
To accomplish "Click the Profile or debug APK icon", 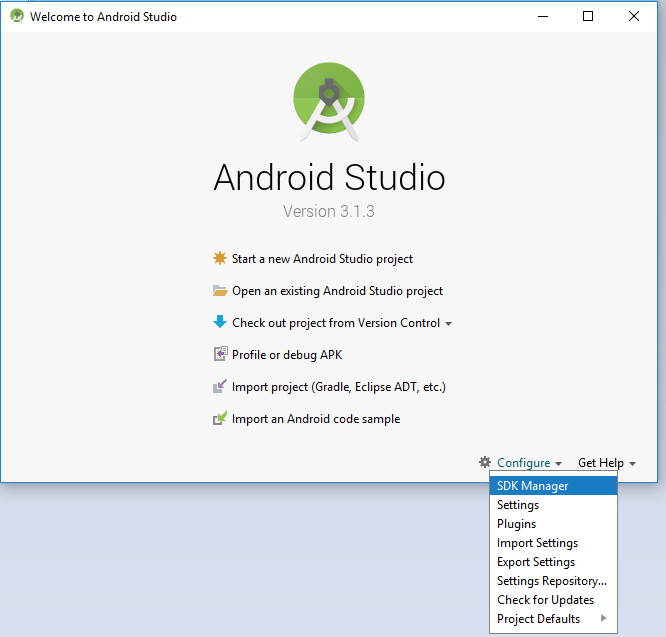I will pyautogui.click(x=220, y=354).
